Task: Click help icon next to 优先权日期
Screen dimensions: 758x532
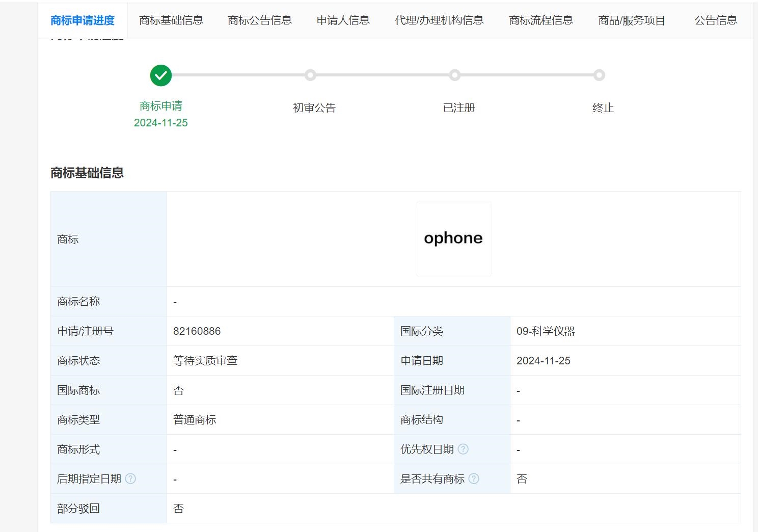Action: coord(463,449)
